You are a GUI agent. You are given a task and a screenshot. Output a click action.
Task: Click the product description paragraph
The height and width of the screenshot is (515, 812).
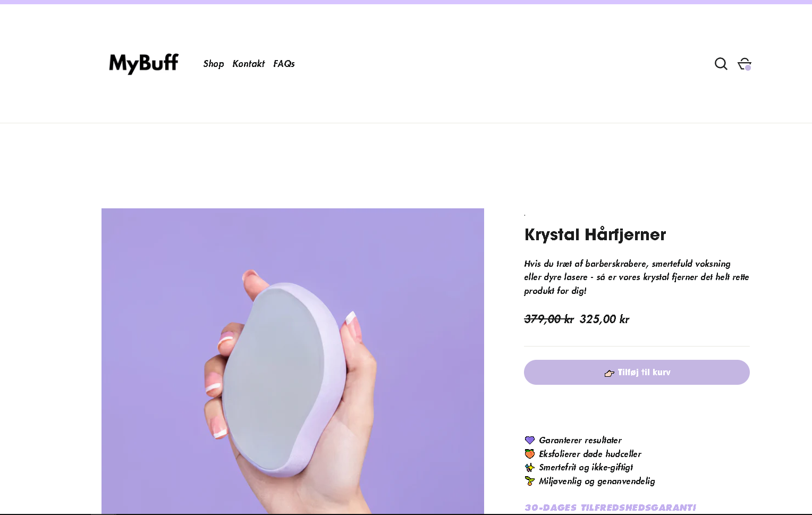pyautogui.click(x=637, y=277)
